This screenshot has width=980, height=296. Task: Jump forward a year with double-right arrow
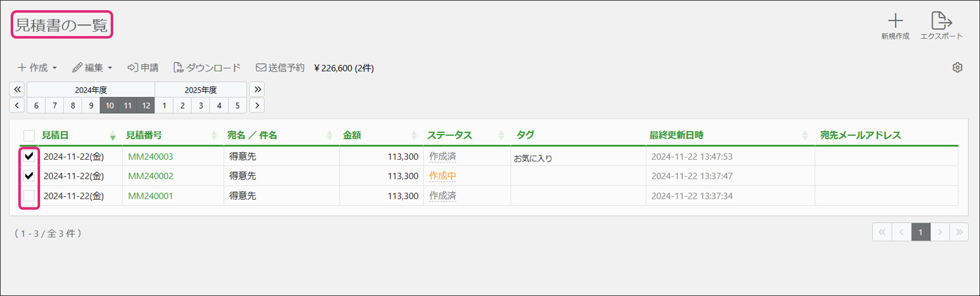pos(257,89)
